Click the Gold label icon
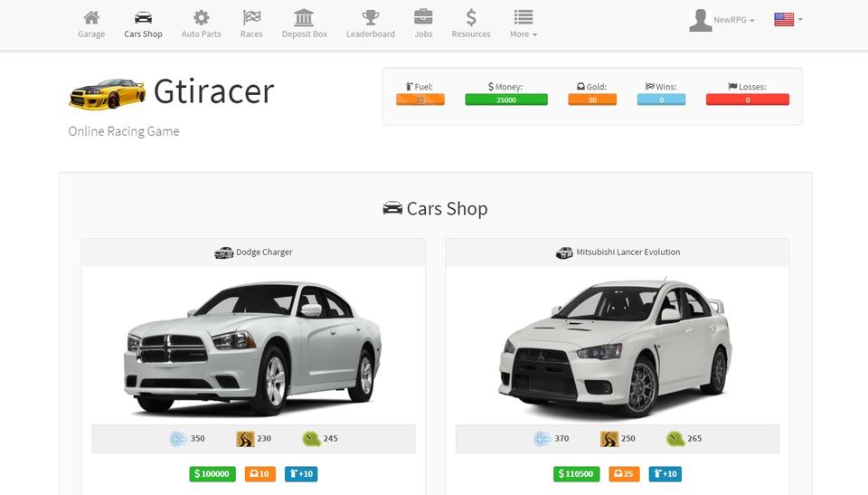This screenshot has width=868, height=495. (580, 87)
